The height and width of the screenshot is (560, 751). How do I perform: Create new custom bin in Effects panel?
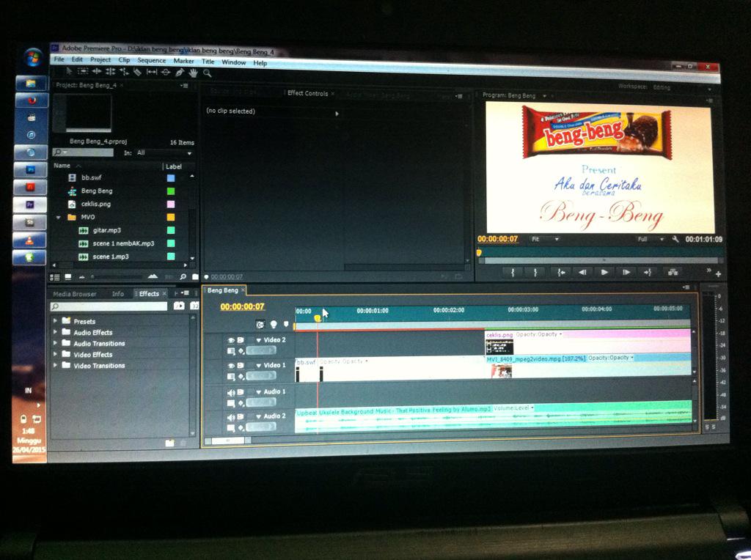click(x=169, y=443)
